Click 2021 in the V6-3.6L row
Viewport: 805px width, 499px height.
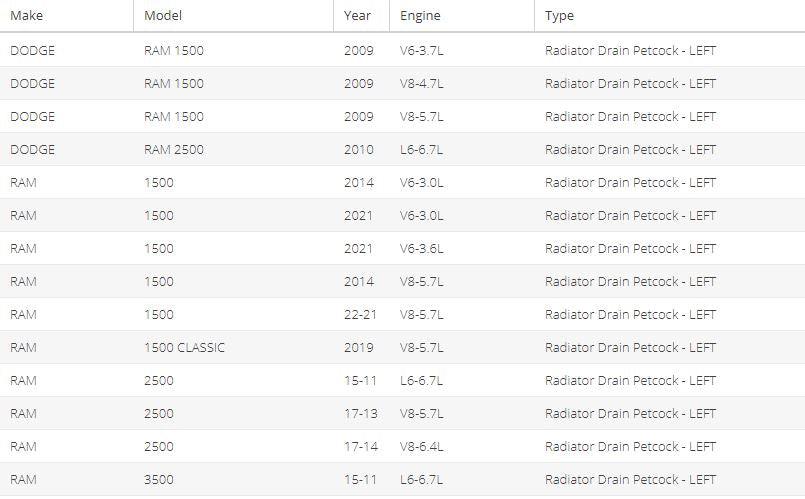(x=358, y=248)
